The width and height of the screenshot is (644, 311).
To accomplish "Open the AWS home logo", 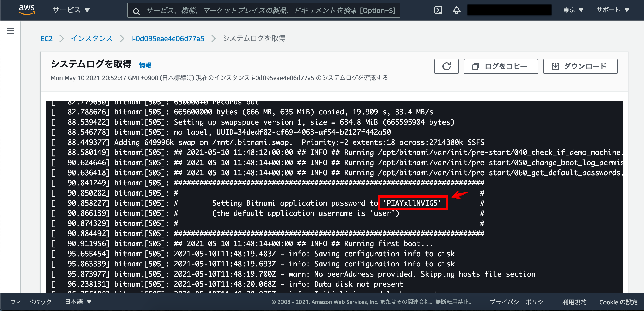I will pos(27,10).
